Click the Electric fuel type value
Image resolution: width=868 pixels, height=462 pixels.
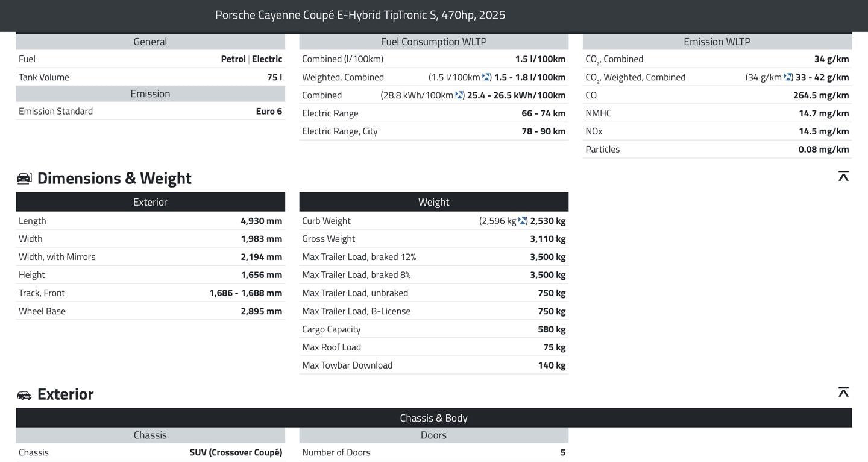(x=267, y=59)
